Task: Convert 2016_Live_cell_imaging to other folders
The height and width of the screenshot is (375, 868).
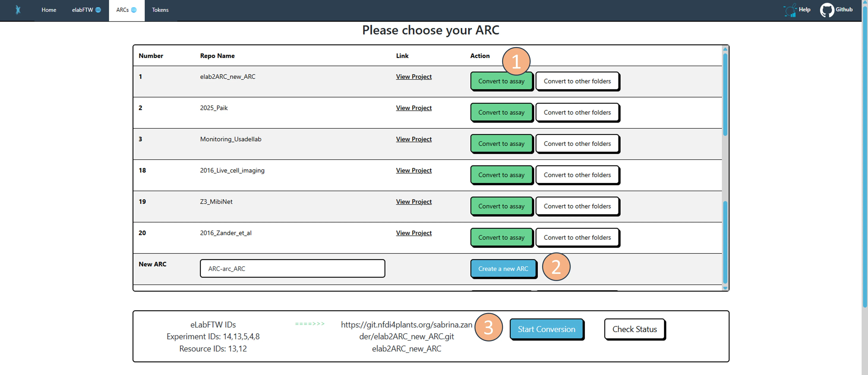Action: click(x=577, y=175)
